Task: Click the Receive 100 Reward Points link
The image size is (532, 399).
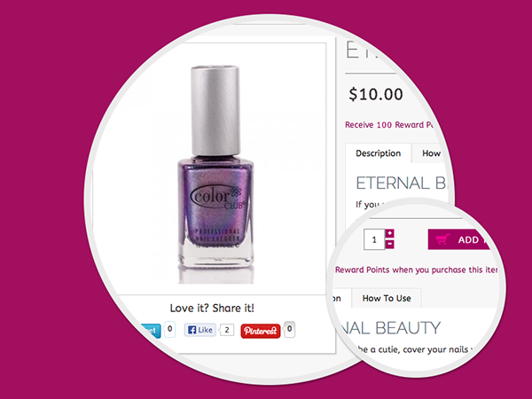Action: click(389, 125)
